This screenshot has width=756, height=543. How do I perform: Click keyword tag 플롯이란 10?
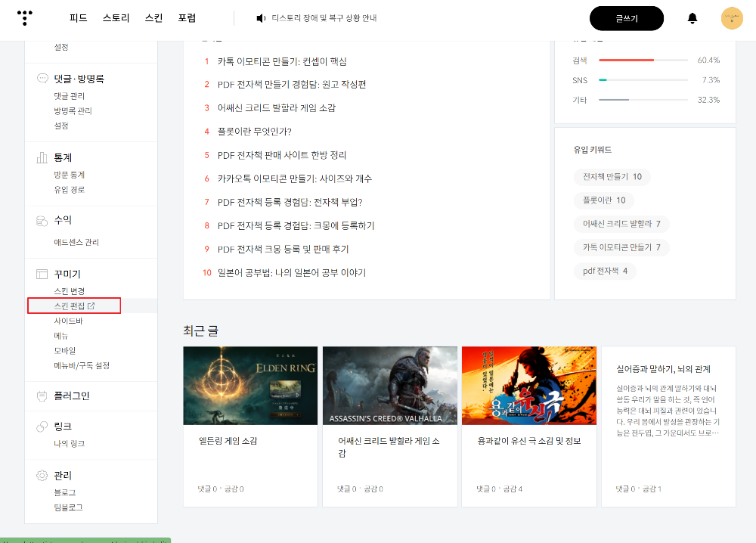pyautogui.click(x=603, y=200)
